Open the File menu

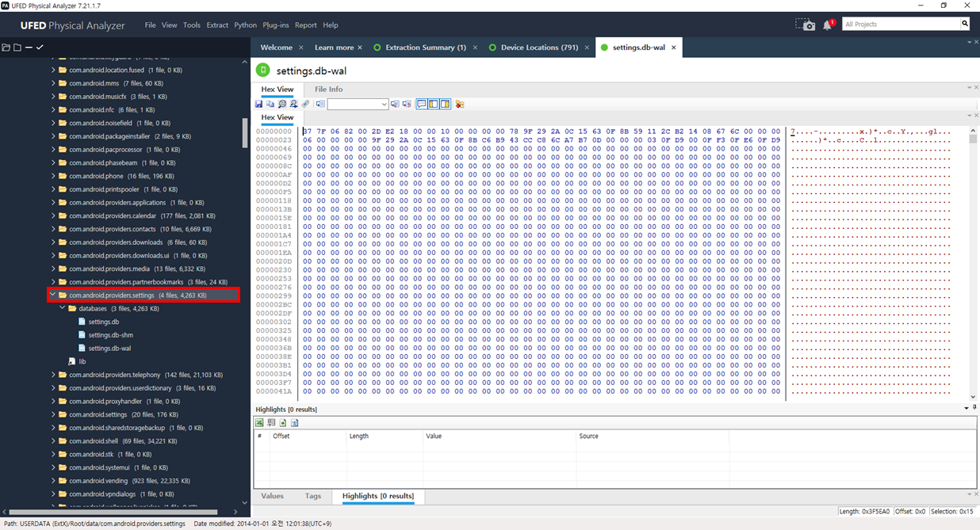coord(150,25)
